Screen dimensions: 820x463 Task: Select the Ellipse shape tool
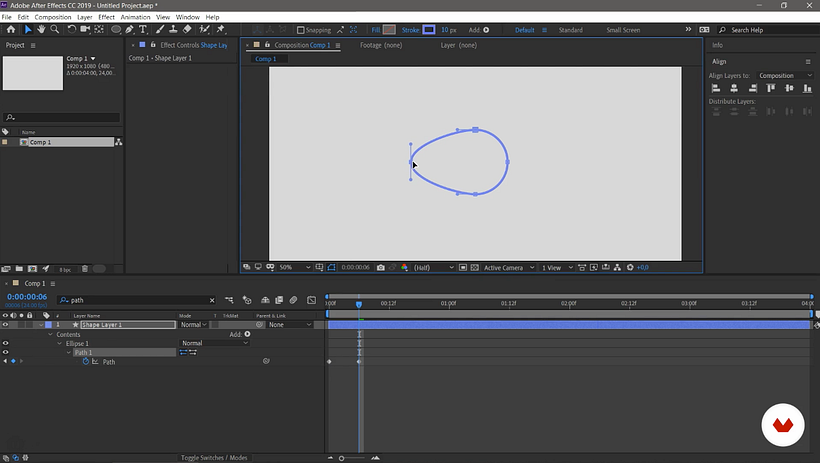pyautogui.click(x=116, y=30)
